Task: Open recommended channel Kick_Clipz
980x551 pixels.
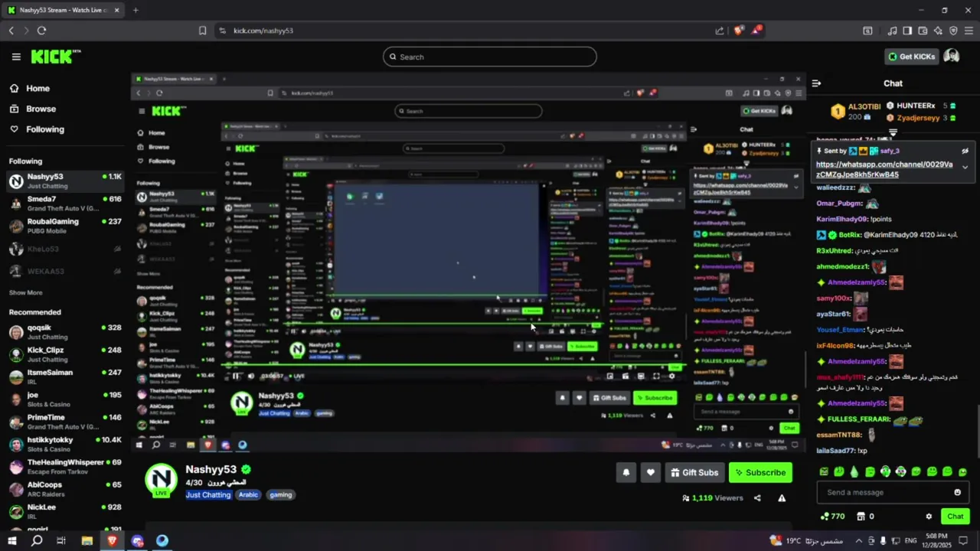Action: click(65, 354)
